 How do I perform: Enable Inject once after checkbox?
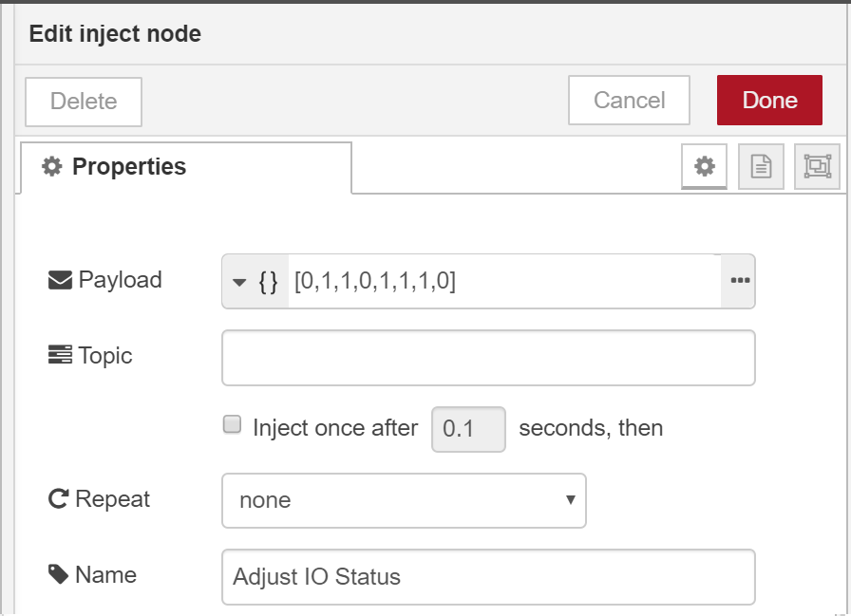coord(232,424)
